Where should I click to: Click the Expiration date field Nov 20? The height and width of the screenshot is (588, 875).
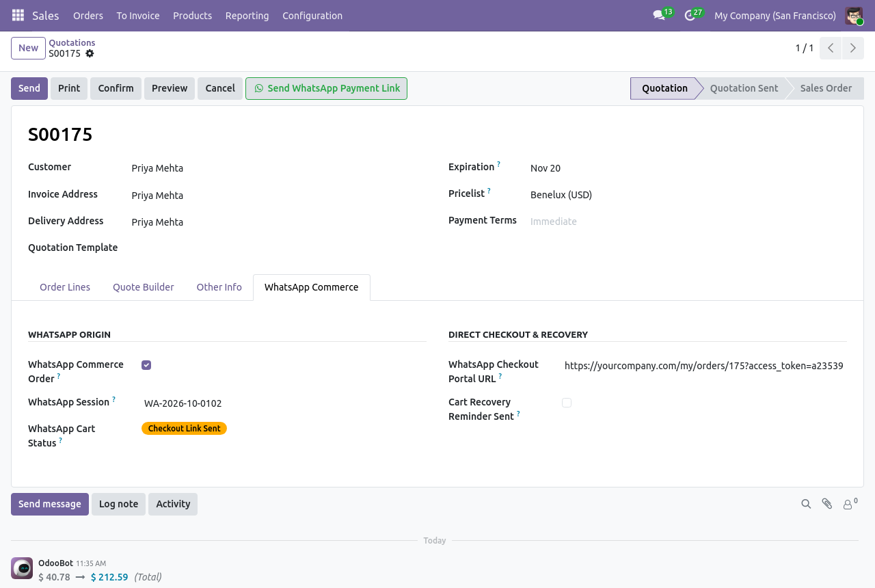click(x=688, y=168)
